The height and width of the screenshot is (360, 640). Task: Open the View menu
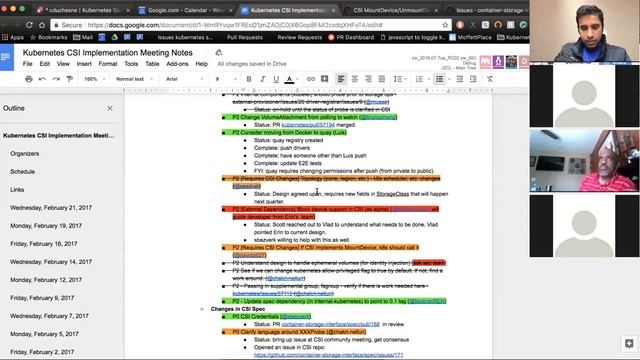pyautogui.click(x=63, y=64)
